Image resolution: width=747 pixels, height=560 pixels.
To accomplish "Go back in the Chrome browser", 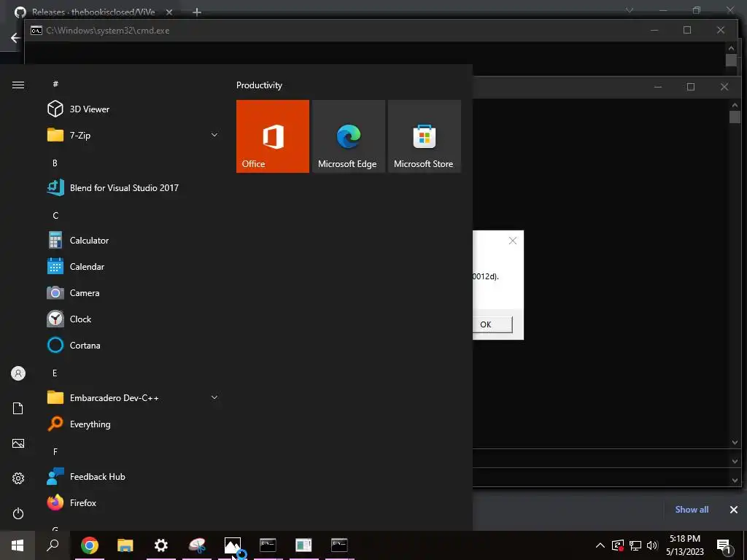I will [15, 38].
